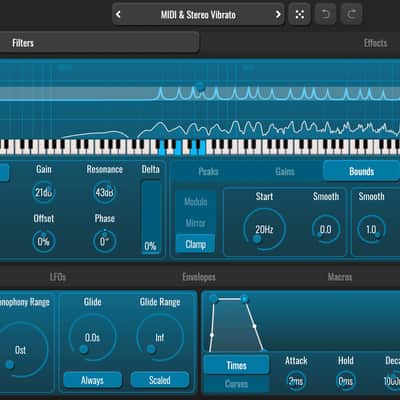Go to the previous preset with left arrow
This screenshot has width=400, height=400.
118,14
